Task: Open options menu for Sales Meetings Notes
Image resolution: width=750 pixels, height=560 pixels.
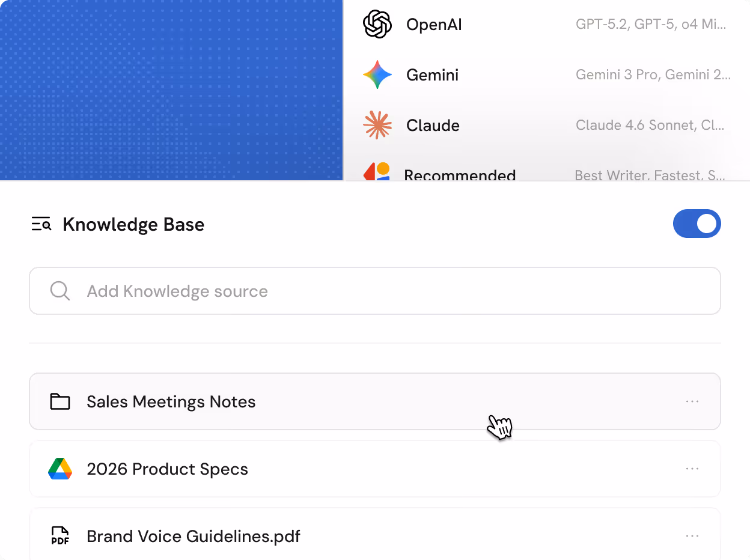Action: coord(692,401)
